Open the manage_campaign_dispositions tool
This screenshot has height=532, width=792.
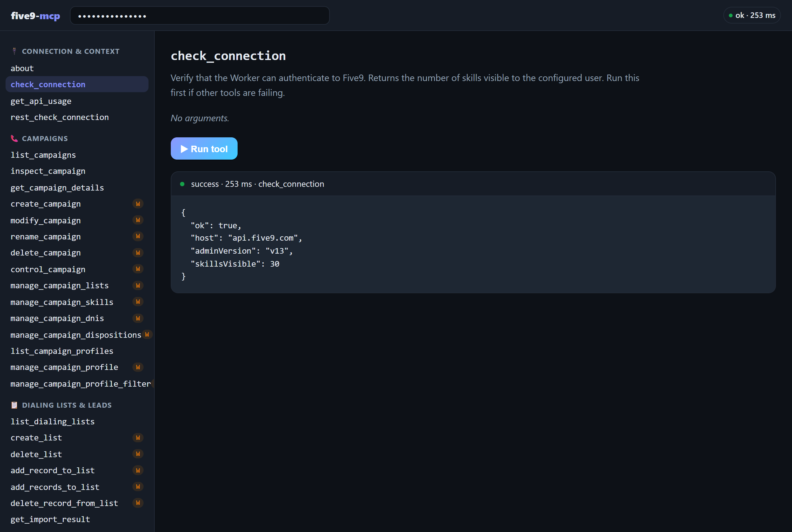77,335
